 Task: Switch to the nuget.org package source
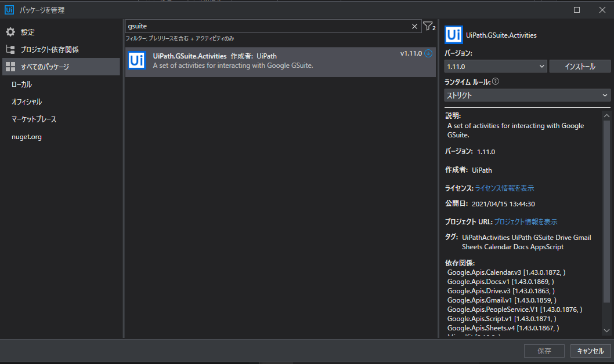[x=26, y=136]
